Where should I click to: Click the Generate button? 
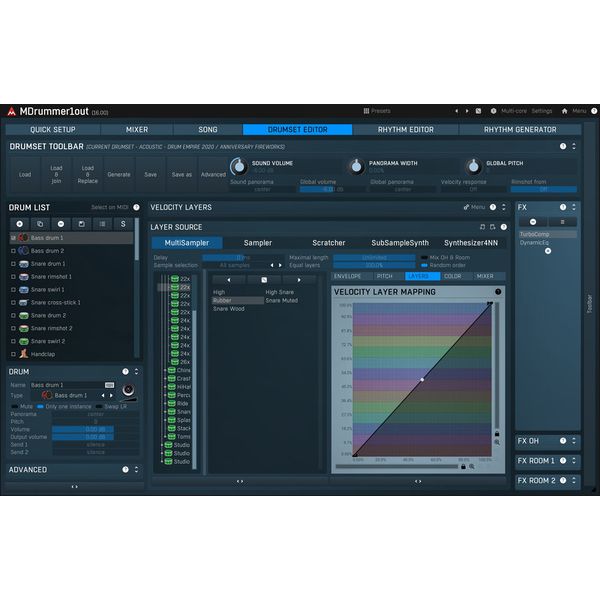pos(119,174)
